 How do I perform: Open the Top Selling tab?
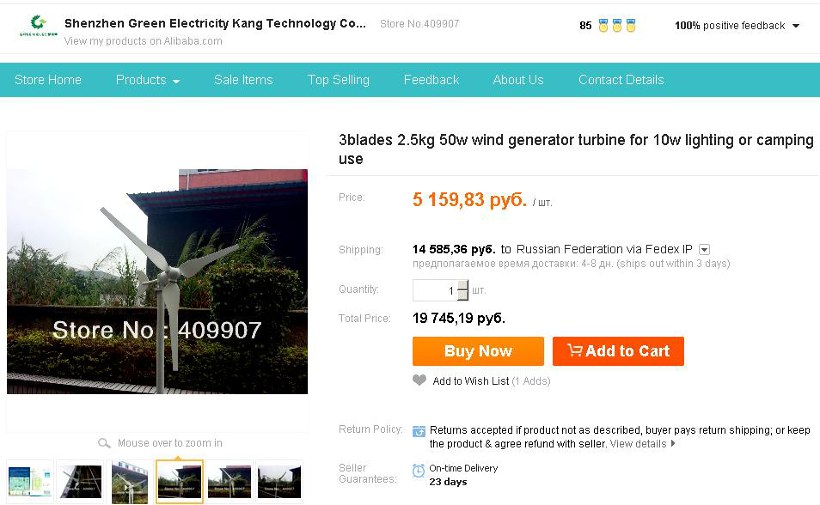pyautogui.click(x=338, y=80)
